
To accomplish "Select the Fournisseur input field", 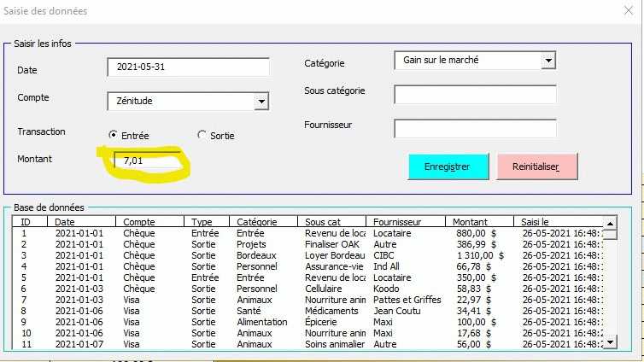I will pyautogui.click(x=475, y=128).
